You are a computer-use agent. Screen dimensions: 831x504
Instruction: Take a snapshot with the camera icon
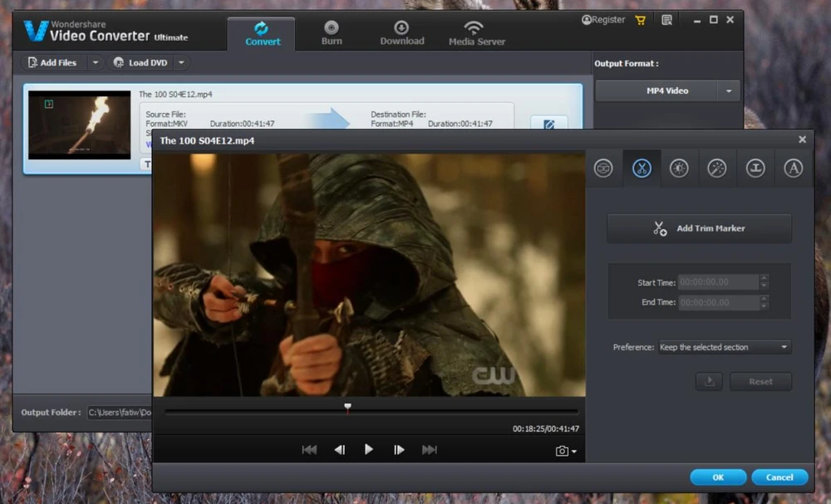coord(563,450)
